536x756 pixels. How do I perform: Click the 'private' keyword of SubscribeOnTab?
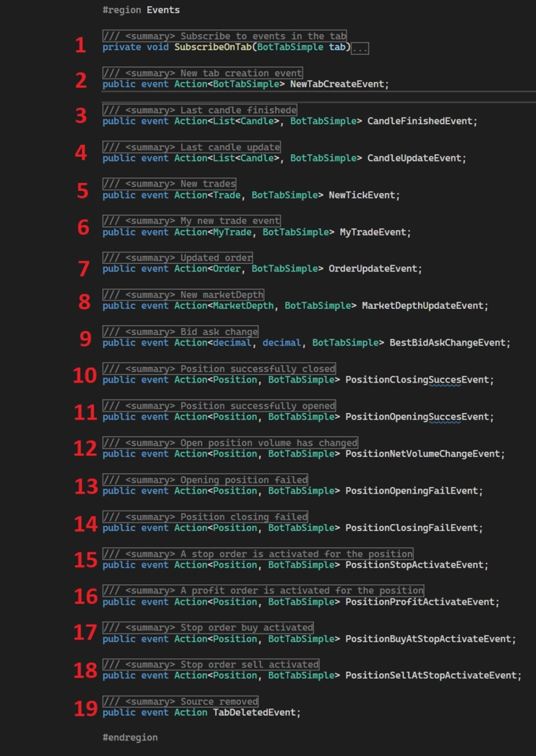(x=122, y=47)
